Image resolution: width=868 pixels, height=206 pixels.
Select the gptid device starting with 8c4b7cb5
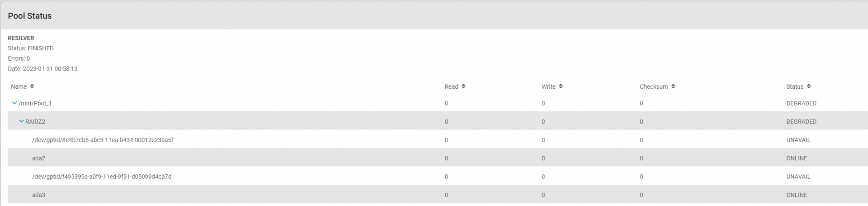[x=103, y=140]
